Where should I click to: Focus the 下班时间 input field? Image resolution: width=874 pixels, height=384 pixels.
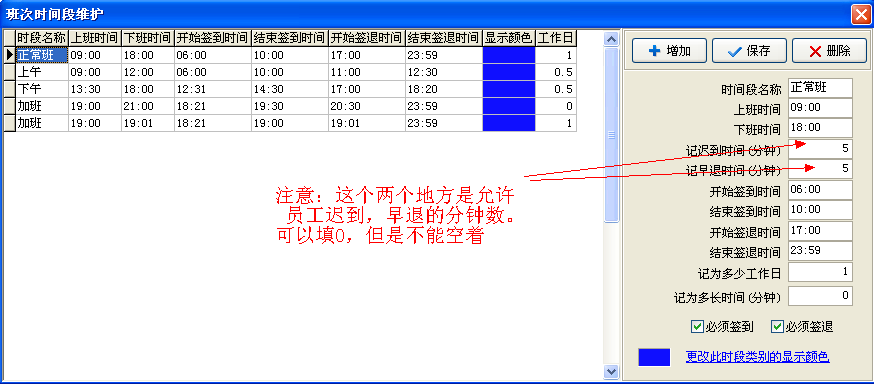(820, 128)
